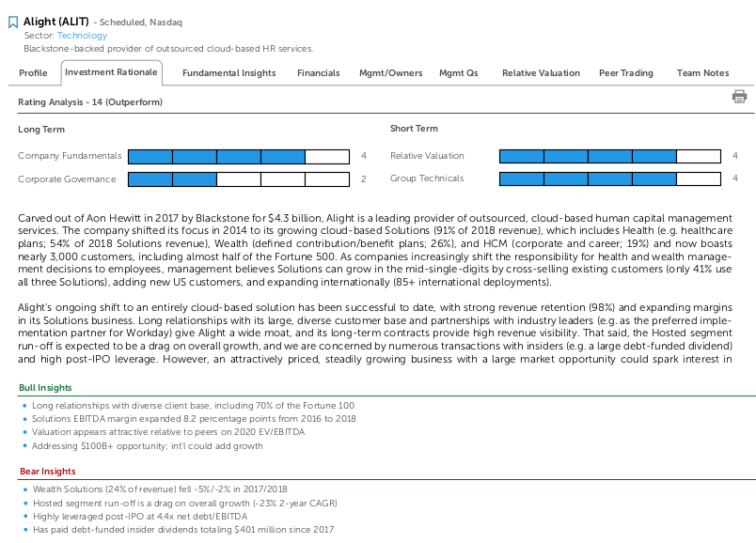Click the 'Has paid debt-funded insider dividends' bullet
756x543 pixels.
click(183, 530)
